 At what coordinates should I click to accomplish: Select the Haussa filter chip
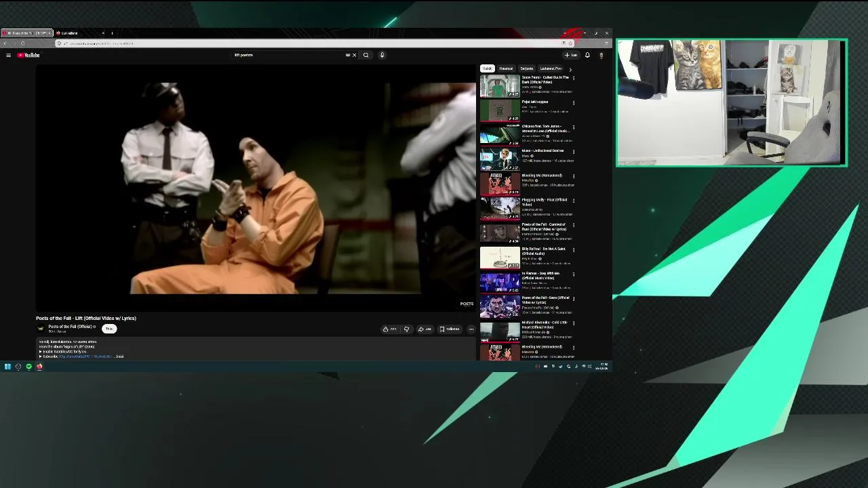506,68
